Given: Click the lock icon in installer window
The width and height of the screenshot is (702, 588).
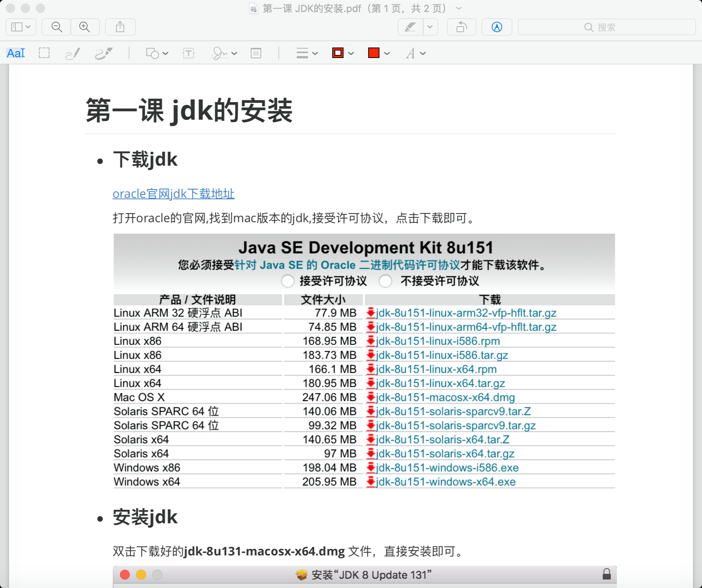Looking at the screenshot, I should pyautogui.click(x=607, y=574).
